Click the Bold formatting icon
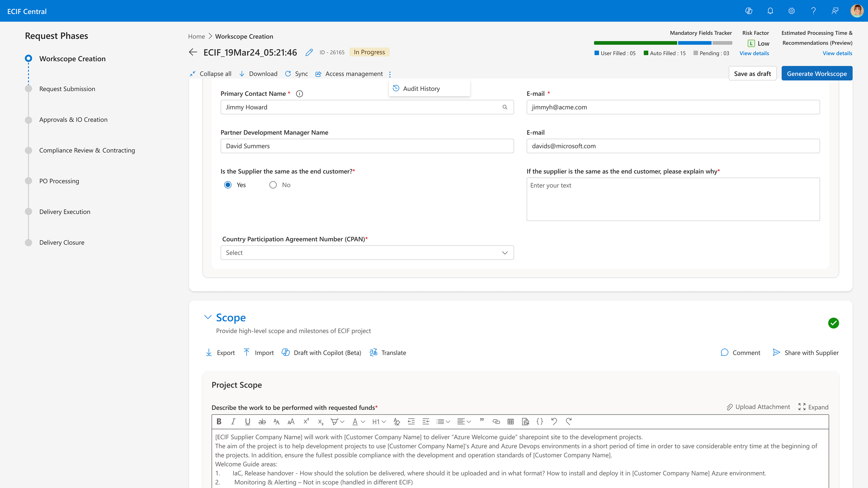Viewport: 868px width, 488px height. click(x=219, y=421)
